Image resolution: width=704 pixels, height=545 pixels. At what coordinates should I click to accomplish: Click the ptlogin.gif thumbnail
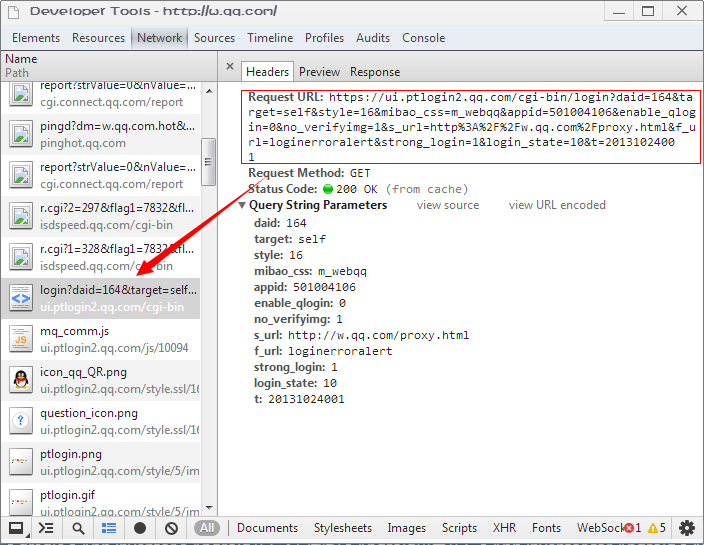(x=21, y=502)
